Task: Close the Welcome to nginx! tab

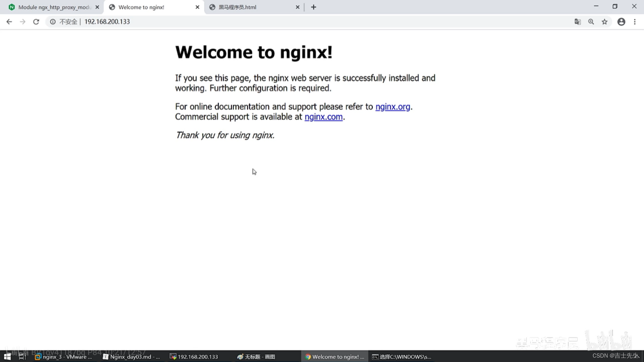Action: (x=197, y=7)
